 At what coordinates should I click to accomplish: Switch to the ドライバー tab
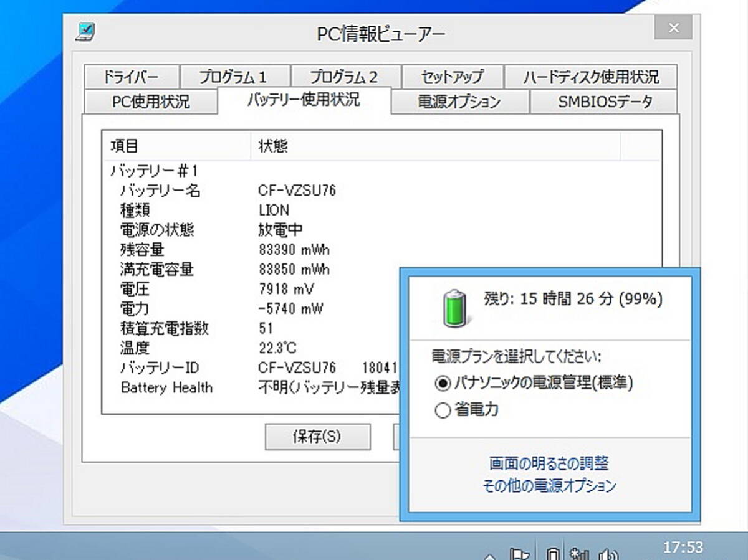131,77
